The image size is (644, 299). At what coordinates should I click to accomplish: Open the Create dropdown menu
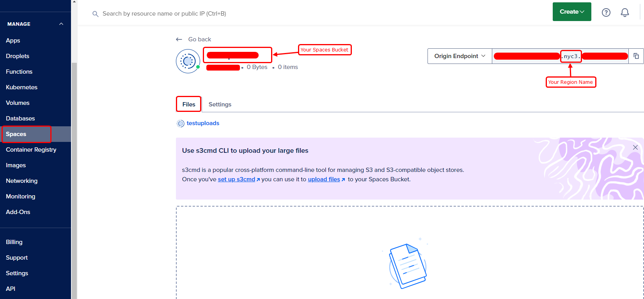point(571,12)
